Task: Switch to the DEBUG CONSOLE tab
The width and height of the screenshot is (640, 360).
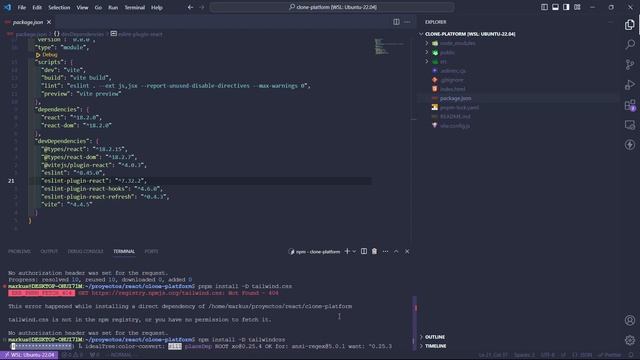Action: coord(85,251)
